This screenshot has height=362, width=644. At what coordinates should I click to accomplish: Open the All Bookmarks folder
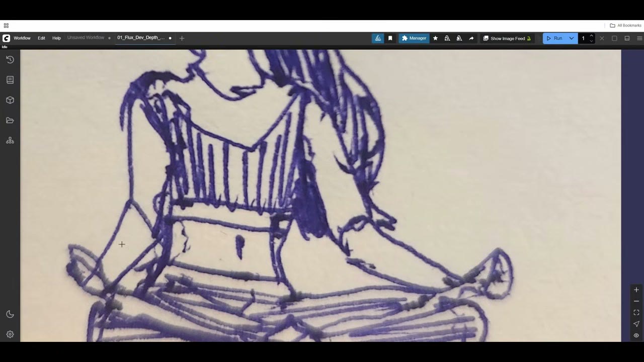click(625, 26)
